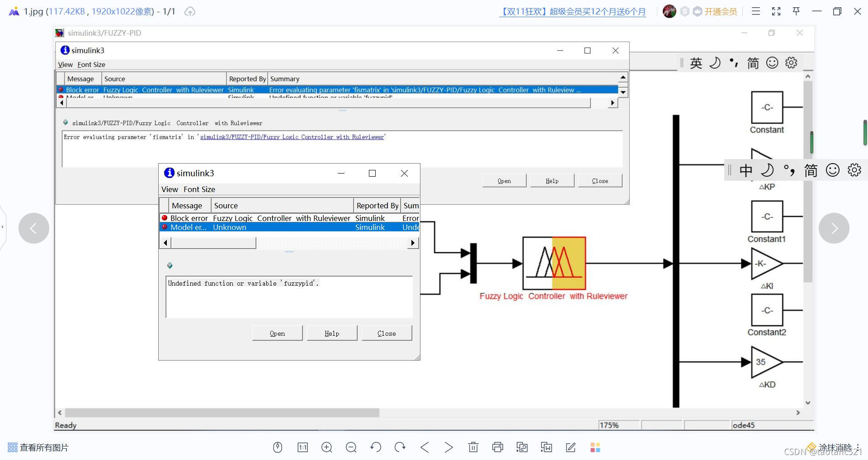Zoom in on the image
This screenshot has height=460, width=868.
[x=327, y=447]
